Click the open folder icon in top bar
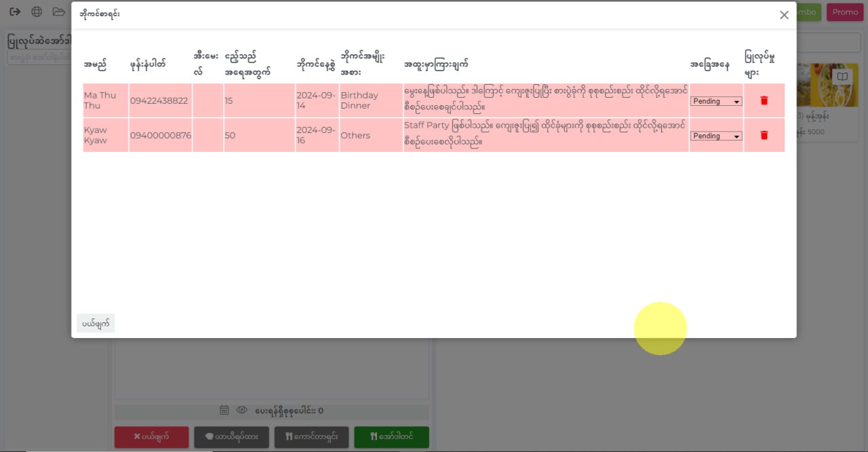The image size is (868, 452). [59, 12]
